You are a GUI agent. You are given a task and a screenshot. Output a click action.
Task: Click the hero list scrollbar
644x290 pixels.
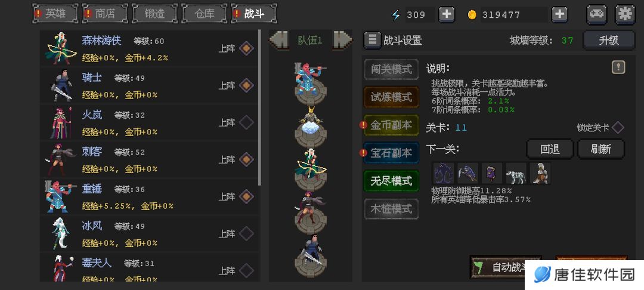(x=259, y=107)
